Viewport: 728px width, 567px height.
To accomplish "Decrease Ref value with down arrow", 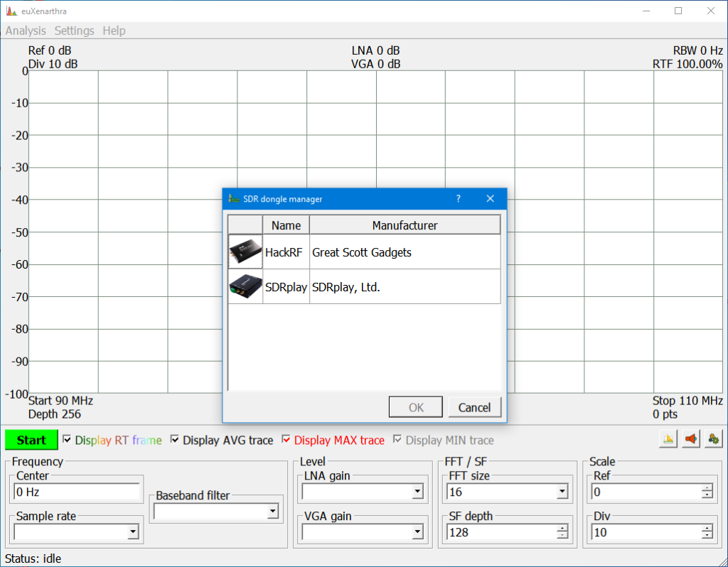I will [x=707, y=495].
